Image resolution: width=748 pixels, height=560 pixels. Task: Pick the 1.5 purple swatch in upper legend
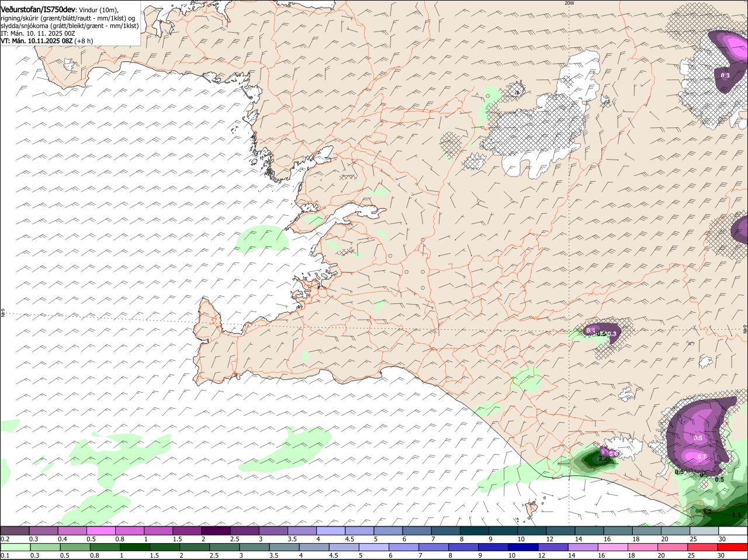coord(186,530)
